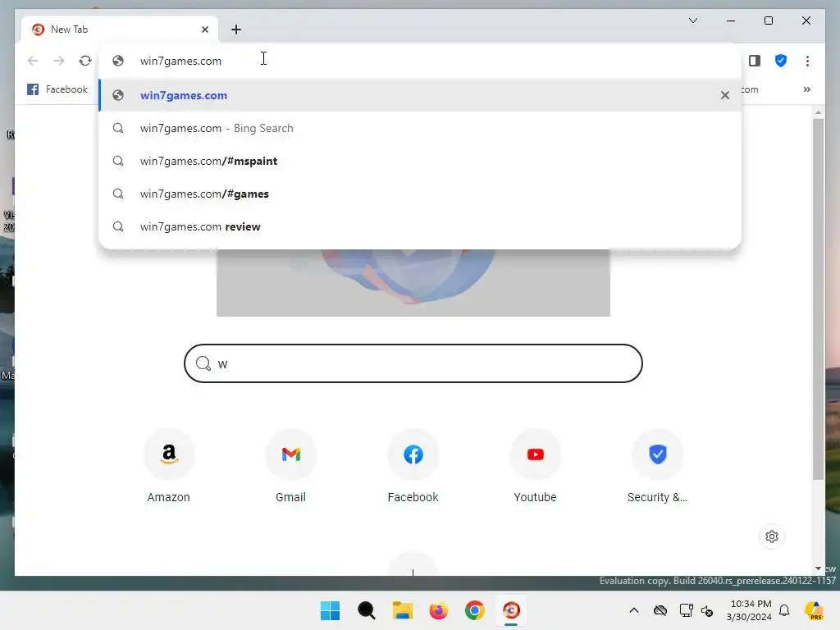Choose the win7games.com/#games suggestion
840x630 pixels.
click(x=421, y=194)
